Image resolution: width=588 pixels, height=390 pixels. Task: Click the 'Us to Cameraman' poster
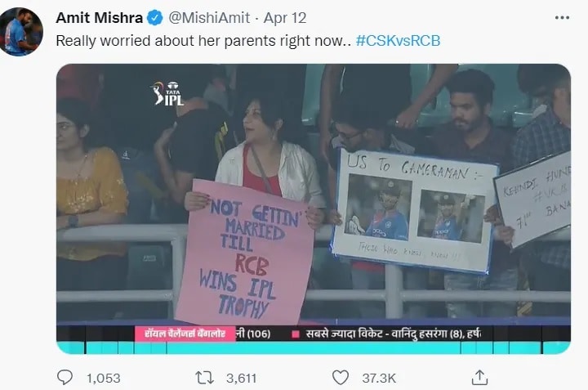pyautogui.click(x=413, y=211)
